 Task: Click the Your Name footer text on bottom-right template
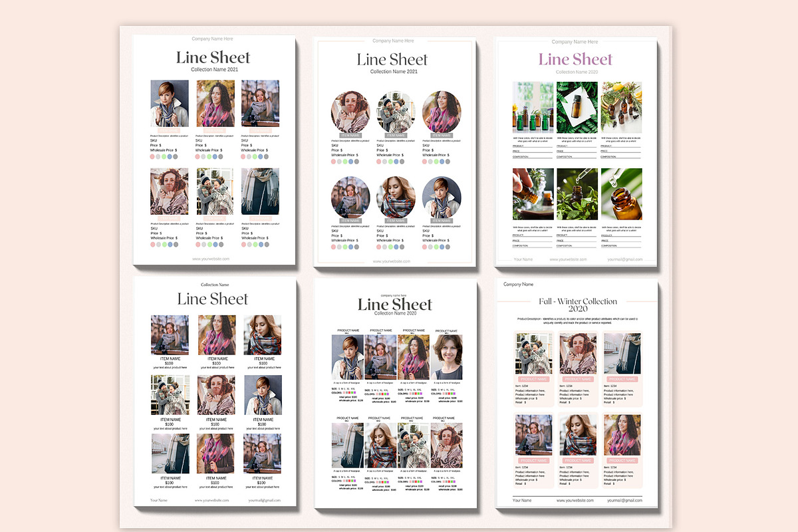pyautogui.click(x=522, y=499)
